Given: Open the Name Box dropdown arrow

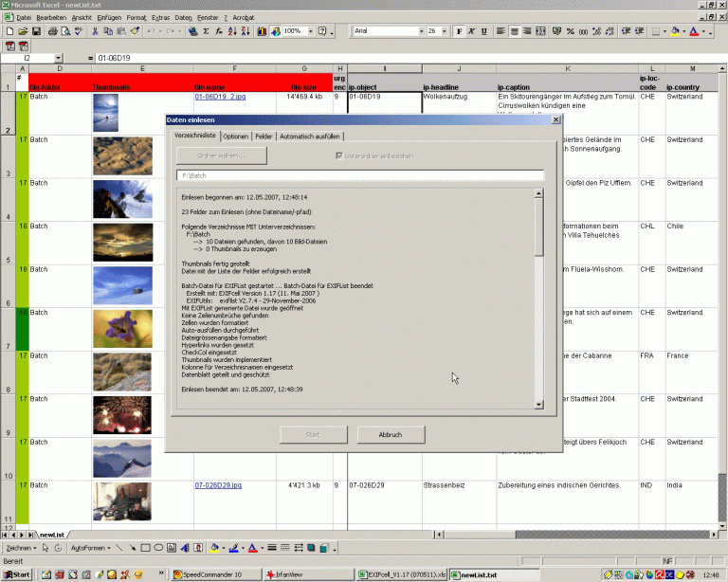Looking at the screenshot, I should coord(58,58).
